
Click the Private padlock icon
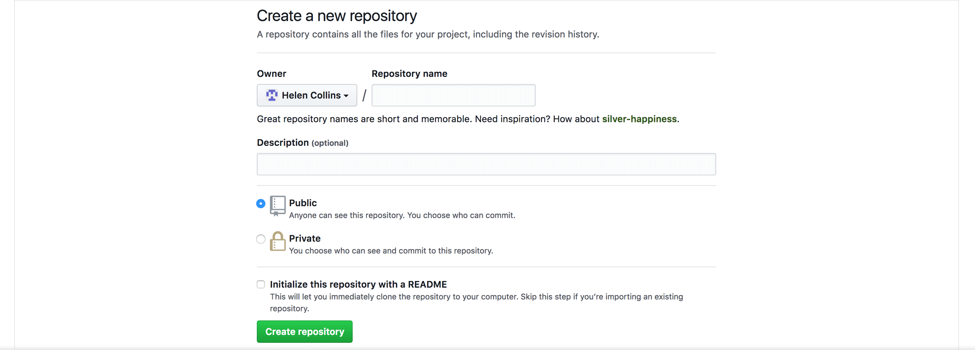(278, 241)
